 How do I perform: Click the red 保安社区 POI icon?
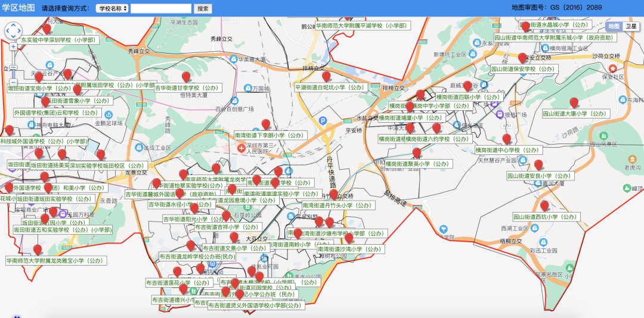click(x=613, y=68)
